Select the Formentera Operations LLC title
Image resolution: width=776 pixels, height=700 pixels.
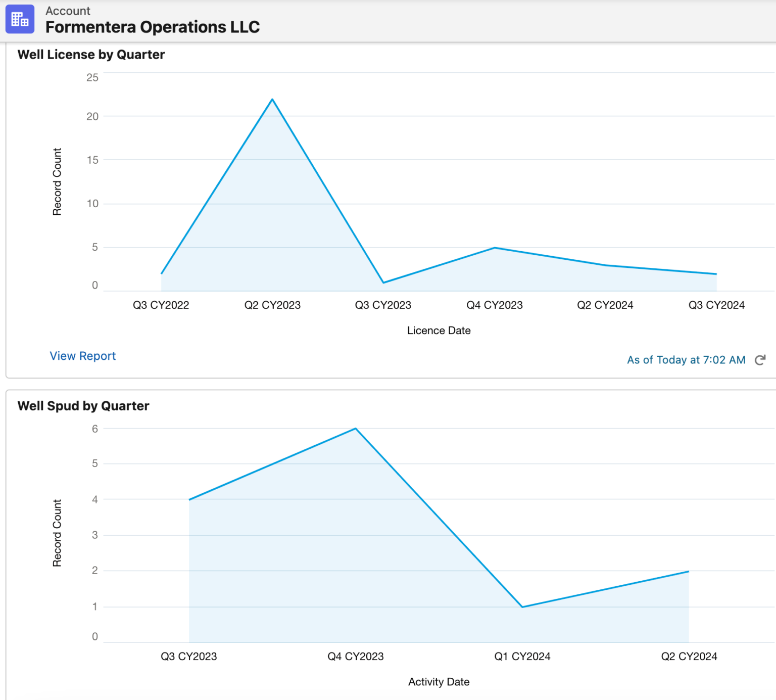153,27
